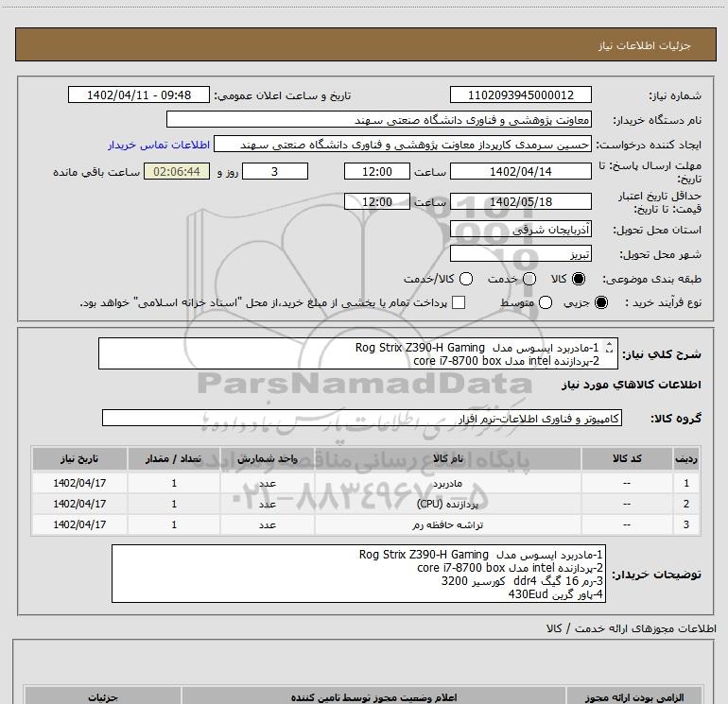Screen dimensions: 728x704
Task: Click the جزئیات column header
Action: click(103, 697)
